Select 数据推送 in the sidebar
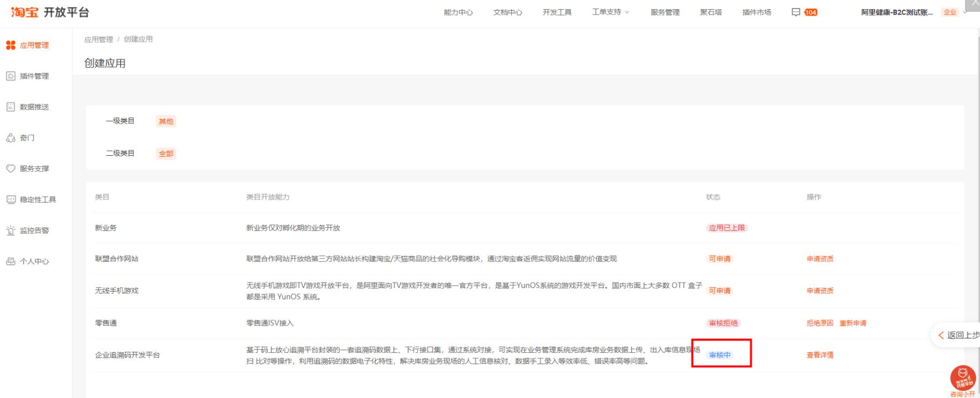Image resolution: width=980 pixels, height=398 pixels. (34, 107)
